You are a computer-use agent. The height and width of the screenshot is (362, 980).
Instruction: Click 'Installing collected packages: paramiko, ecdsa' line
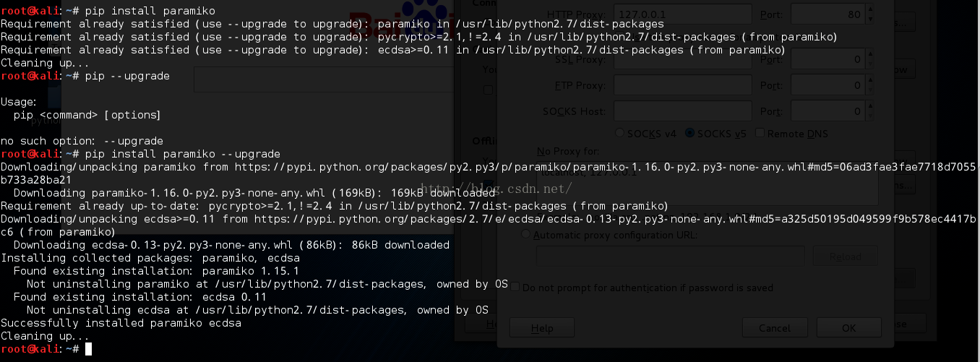(x=150, y=258)
